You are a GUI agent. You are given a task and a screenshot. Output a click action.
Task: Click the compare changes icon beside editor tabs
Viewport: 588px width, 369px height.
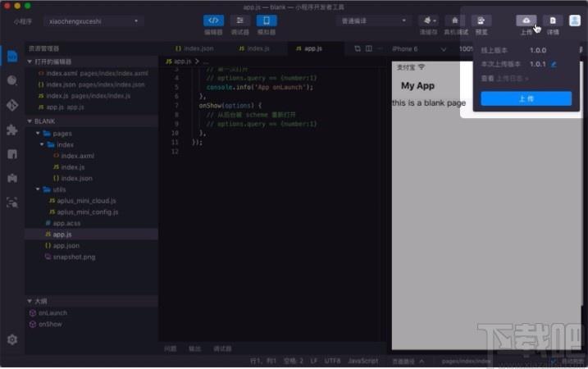tap(358, 48)
